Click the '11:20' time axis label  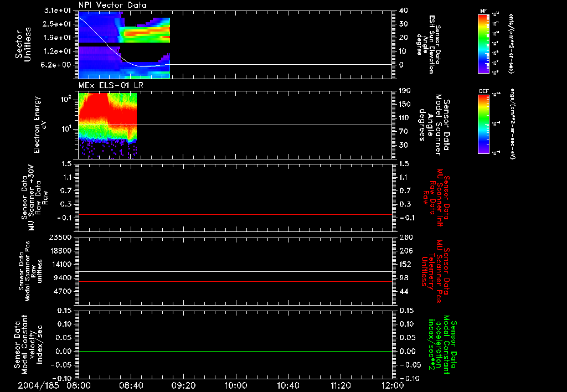[x=341, y=385]
